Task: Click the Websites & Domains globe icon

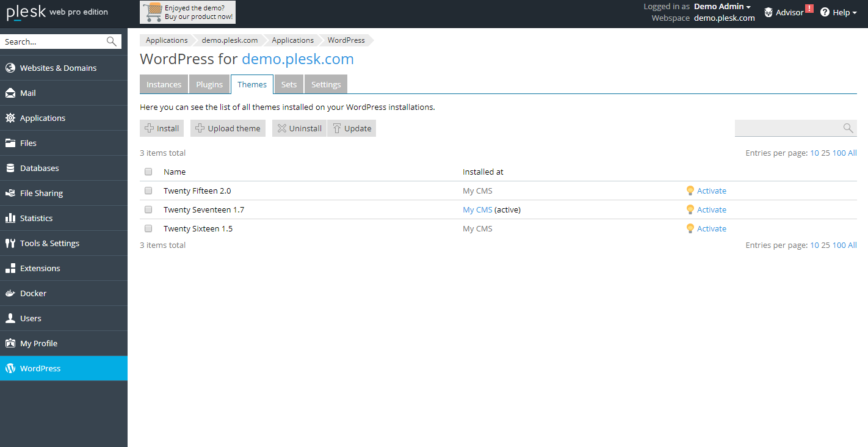Action: 10,68
